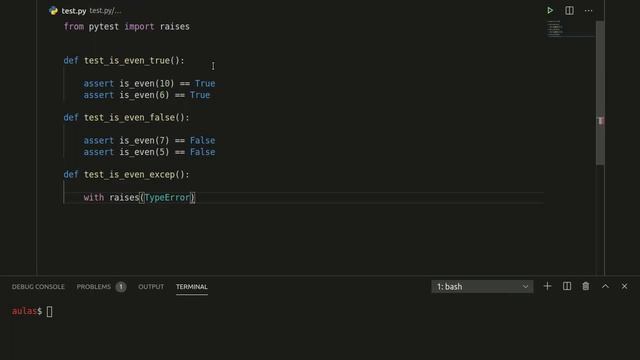Click the editor vertical scrollbar thumb
The height and width of the screenshot is (360, 640).
click(600, 93)
